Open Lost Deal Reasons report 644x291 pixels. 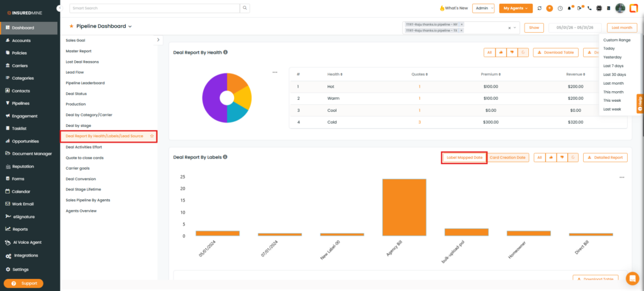82,62
